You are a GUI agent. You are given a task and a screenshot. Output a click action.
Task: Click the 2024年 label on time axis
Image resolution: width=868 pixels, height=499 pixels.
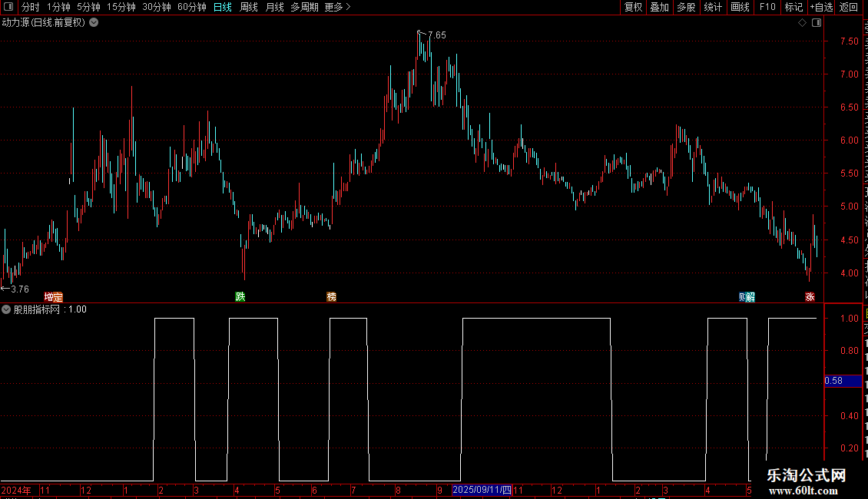click(x=16, y=490)
